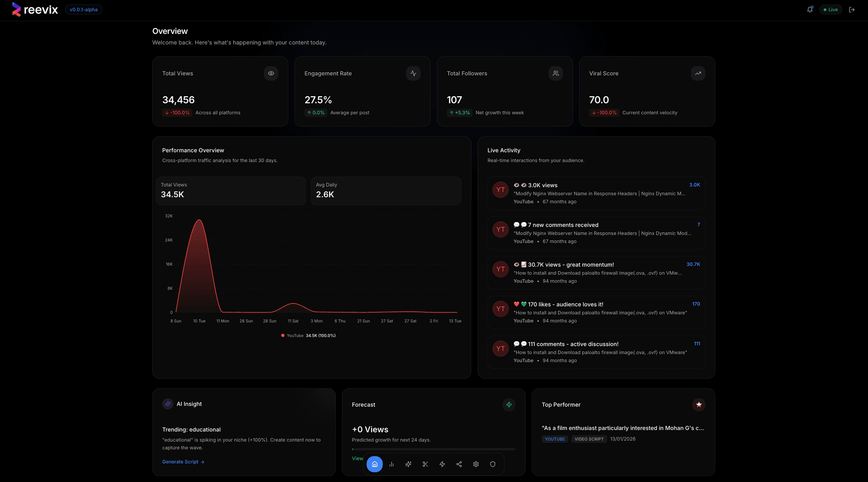The image size is (868, 482).
Task: Open the analytics bar chart icon in dock
Action: tap(391, 464)
